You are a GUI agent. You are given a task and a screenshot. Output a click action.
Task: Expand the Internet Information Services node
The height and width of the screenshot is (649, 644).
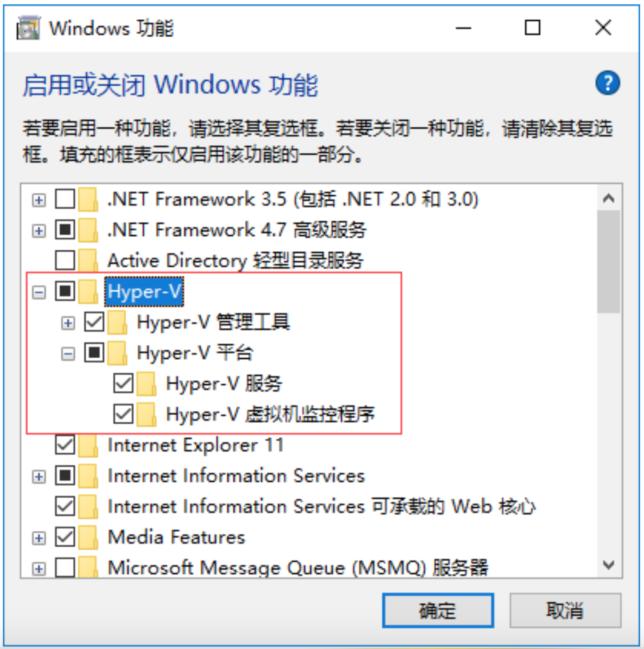coord(39,476)
